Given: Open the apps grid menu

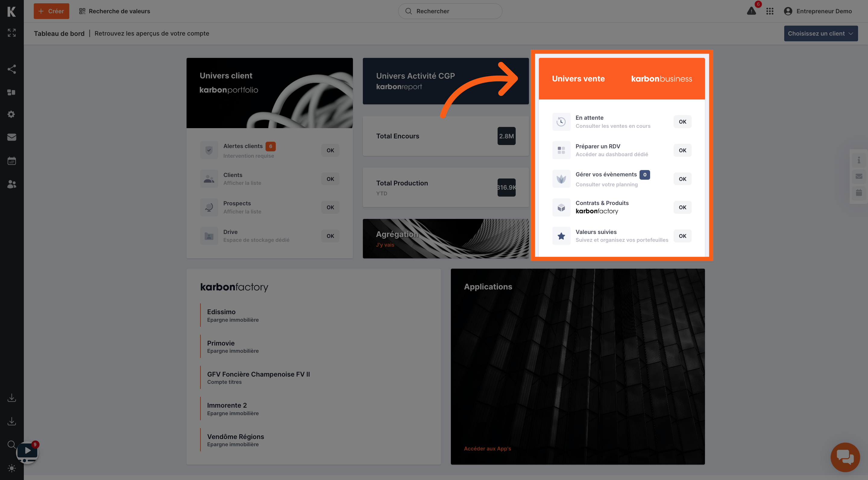Looking at the screenshot, I should 770,11.
